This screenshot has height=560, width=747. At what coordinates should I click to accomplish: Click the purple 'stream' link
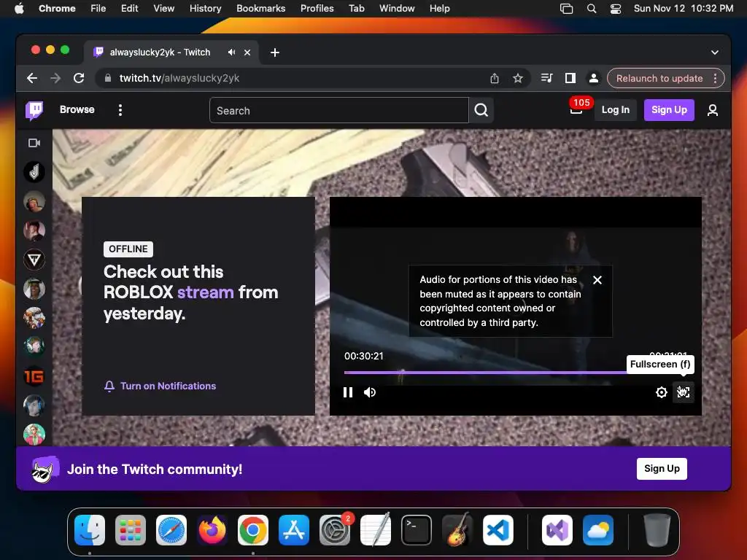(205, 292)
